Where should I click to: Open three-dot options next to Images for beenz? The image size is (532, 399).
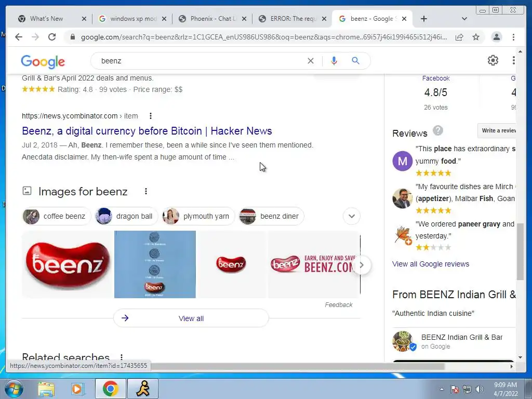pyautogui.click(x=146, y=191)
